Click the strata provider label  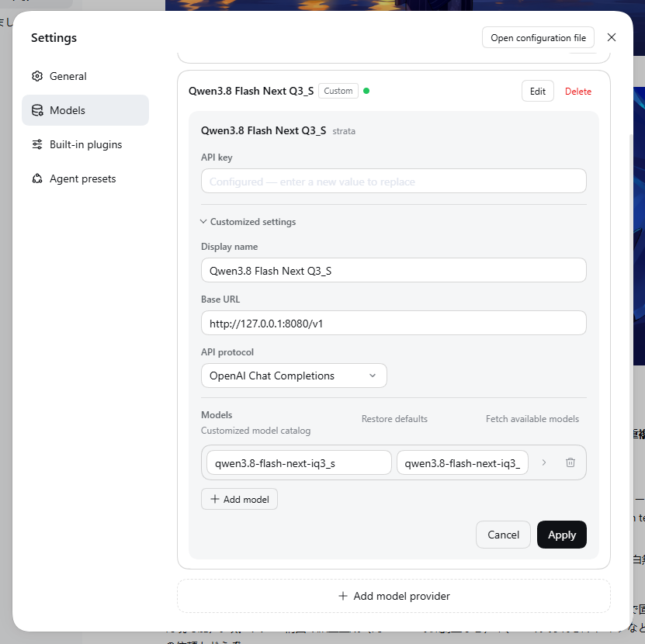tap(344, 131)
